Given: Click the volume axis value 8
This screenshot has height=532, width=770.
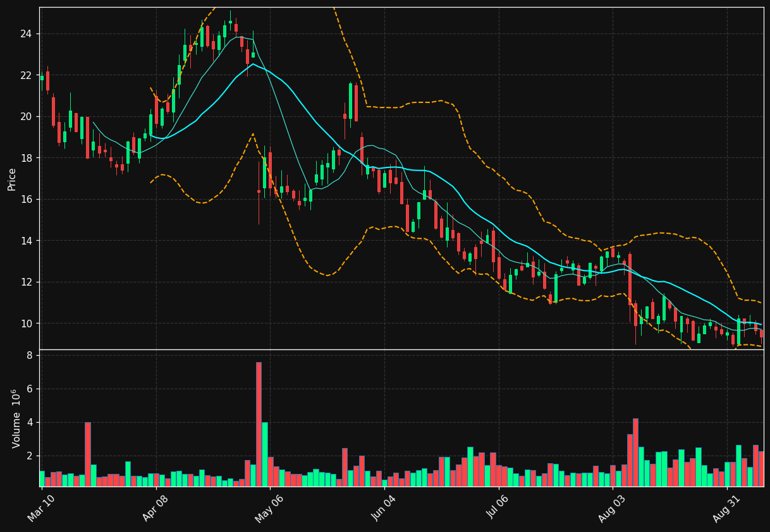Looking at the screenshot, I should [30, 355].
